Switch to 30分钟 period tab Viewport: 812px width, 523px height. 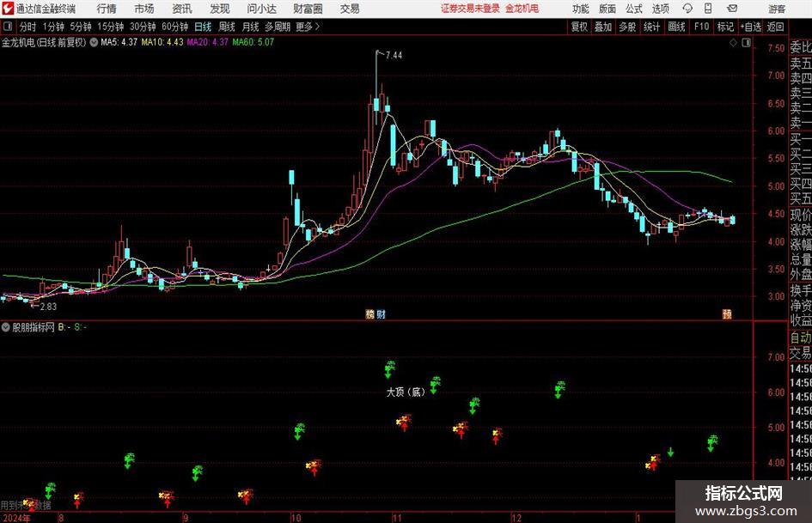click(143, 27)
